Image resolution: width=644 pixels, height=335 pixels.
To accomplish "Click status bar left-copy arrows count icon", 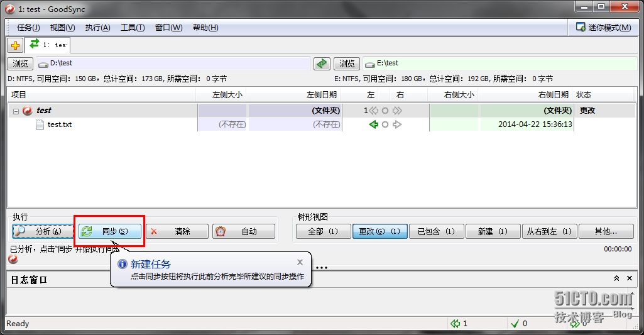I will click(x=455, y=324).
